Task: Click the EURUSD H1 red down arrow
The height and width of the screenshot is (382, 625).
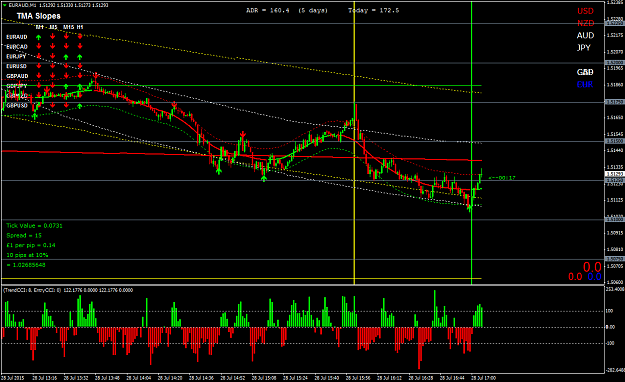Action: (80, 66)
